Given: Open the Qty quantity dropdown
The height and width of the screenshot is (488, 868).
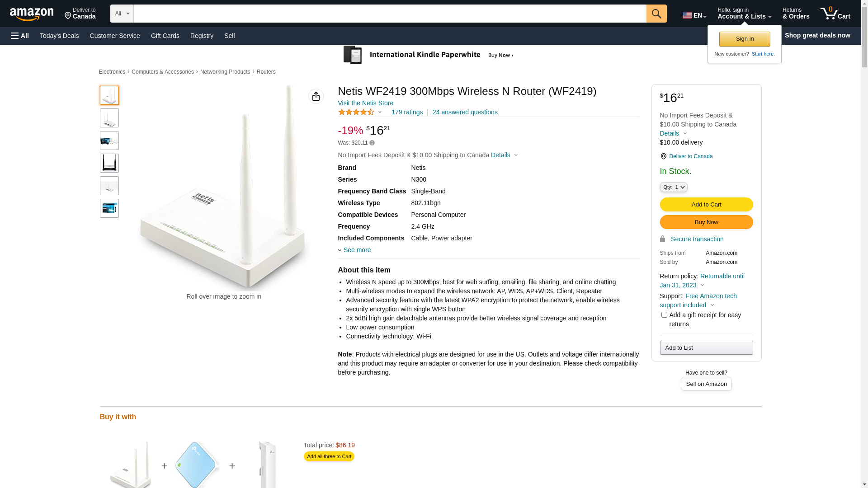Looking at the screenshot, I should pyautogui.click(x=674, y=187).
